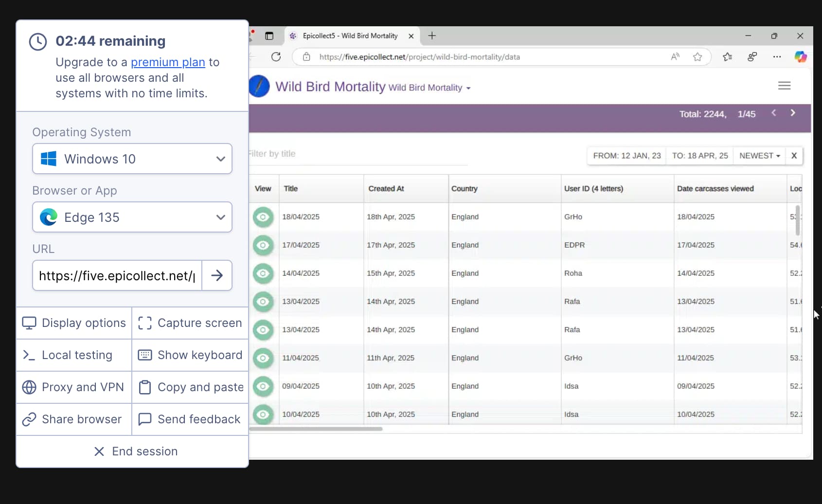Image resolution: width=822 pixels, height=504 pixels.
Task: Click the URL go arrow button
Action: point(217,276)
